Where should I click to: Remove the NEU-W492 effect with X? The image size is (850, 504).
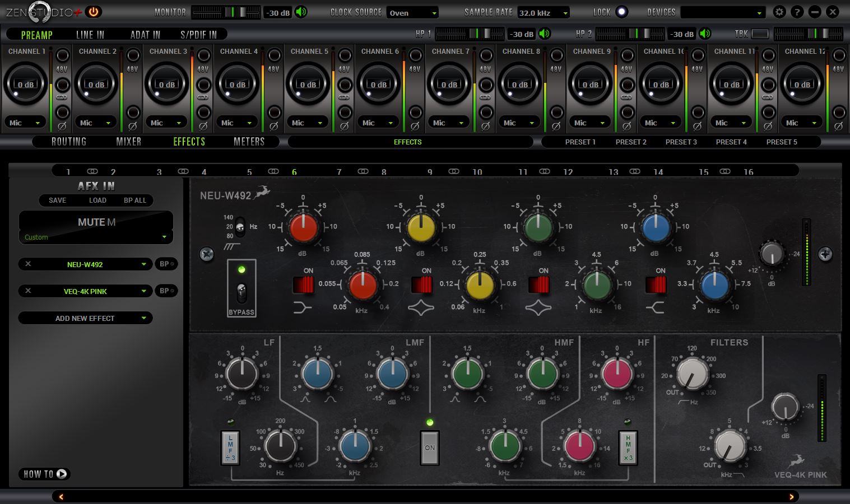[28, 264]
